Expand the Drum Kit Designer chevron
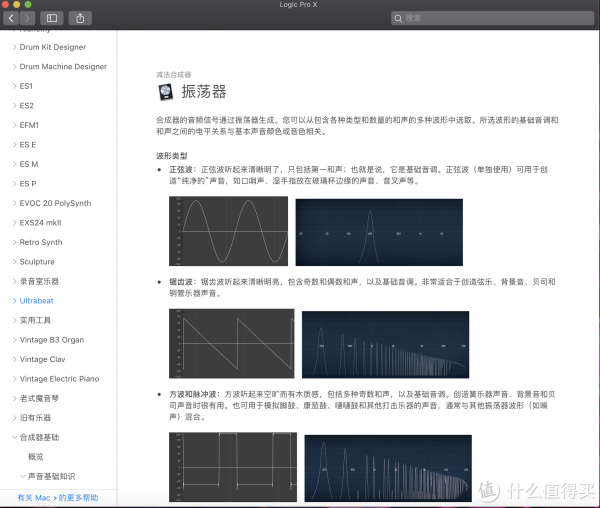This screenshot has height=508, width=600. pyautogui.click(x=15, y=47)
